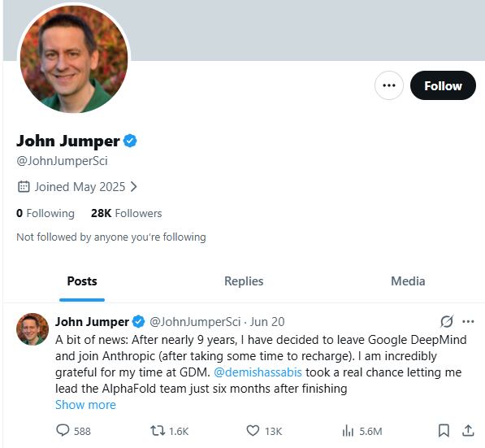View post analytics showing 5.6M views
The height and width of the screenshot is (448, 485).
coord(348,431)
